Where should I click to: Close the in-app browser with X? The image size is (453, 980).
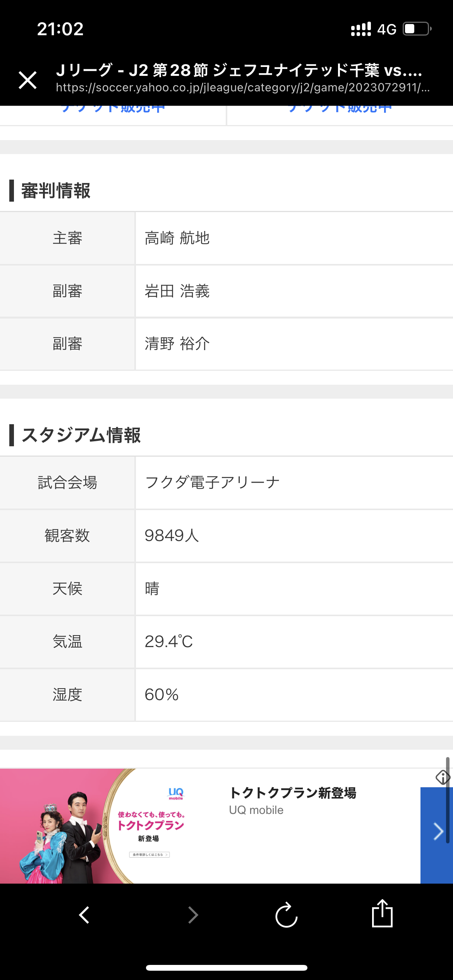(28, 80)
